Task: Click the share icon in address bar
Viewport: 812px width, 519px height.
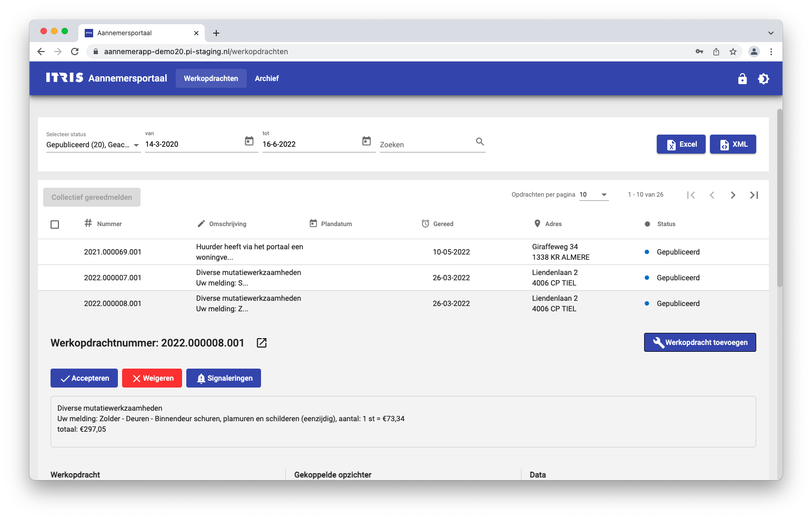Action: (x=716, y=52)
